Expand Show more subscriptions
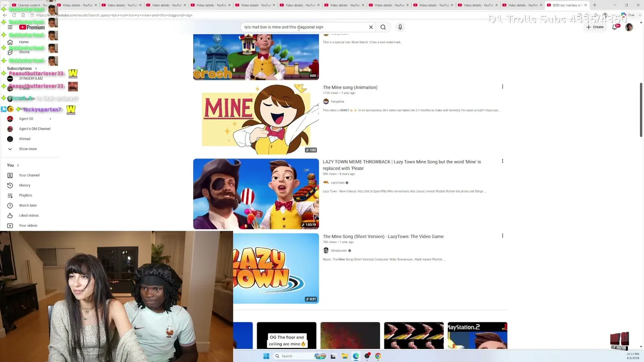The image size is (644, 362). tap(28, 149)
